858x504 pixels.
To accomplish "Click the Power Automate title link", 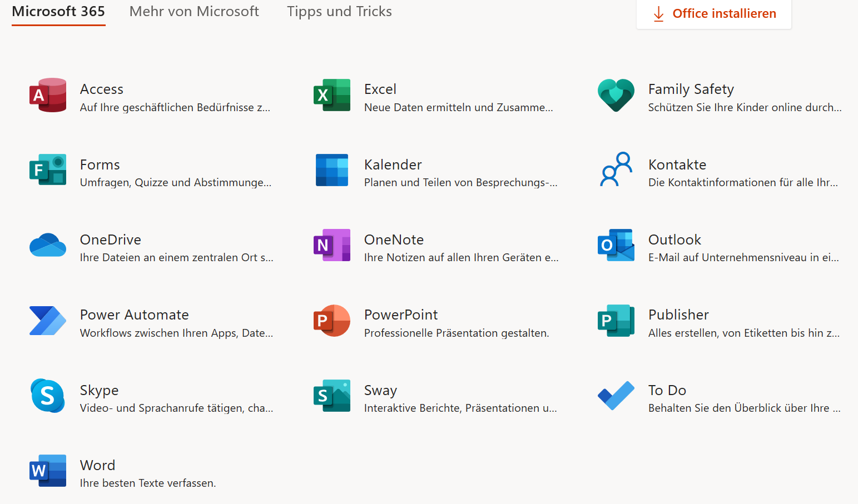I will pos(135,315).
